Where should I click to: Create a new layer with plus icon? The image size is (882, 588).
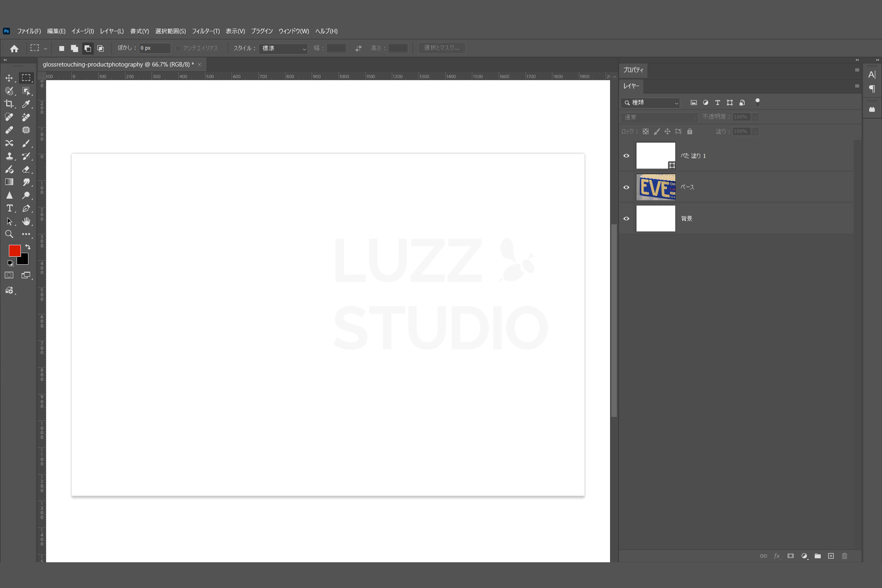tap(831, 556)
